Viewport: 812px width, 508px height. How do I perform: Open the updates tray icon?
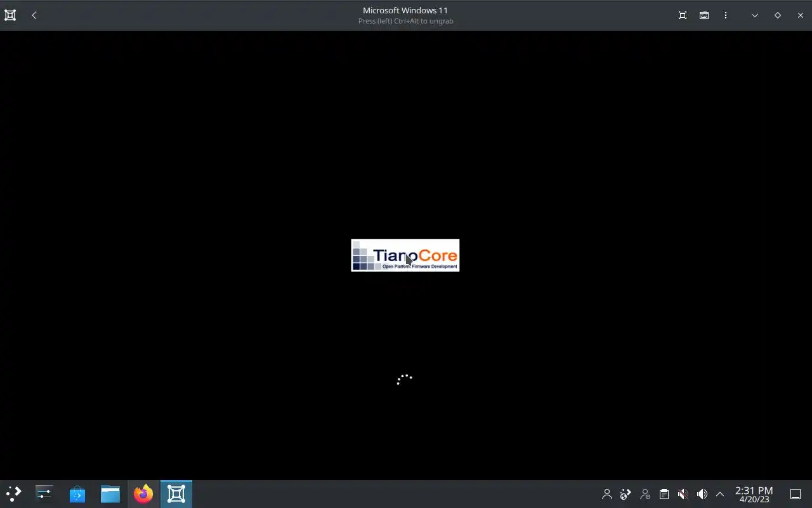pos(626,494)
